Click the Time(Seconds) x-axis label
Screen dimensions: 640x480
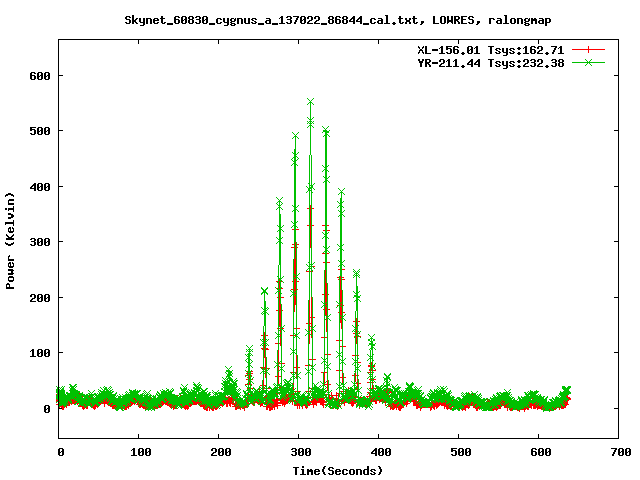(338, 471)
